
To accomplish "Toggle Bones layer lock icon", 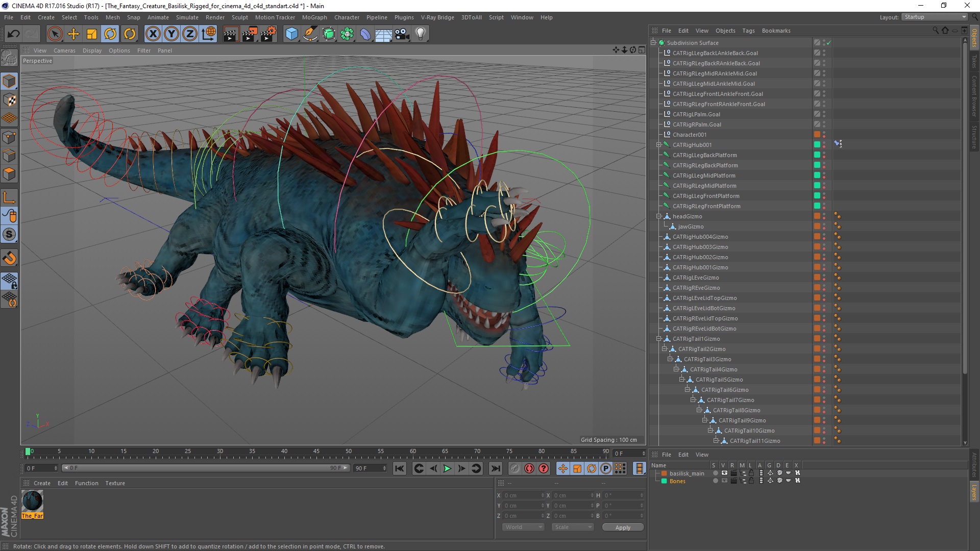I will [751, 481].
